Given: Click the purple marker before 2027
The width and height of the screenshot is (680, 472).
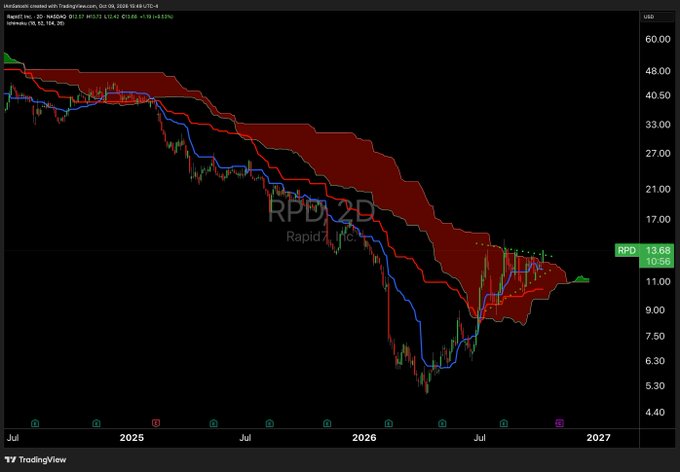Looking at the screenshot, I should [x=560, y=423].
